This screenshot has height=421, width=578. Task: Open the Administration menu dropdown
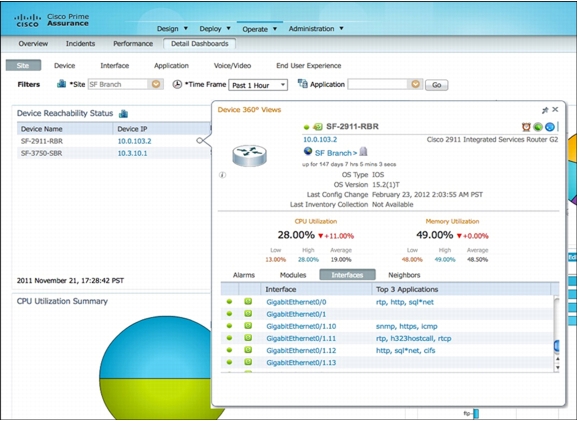click(x=316, y=29)
